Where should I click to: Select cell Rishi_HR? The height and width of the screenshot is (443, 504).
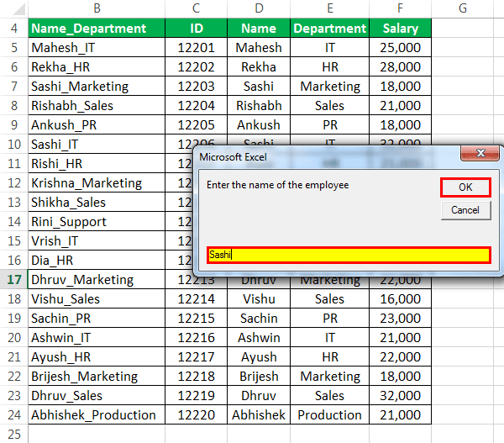click(x=97, y=163)
